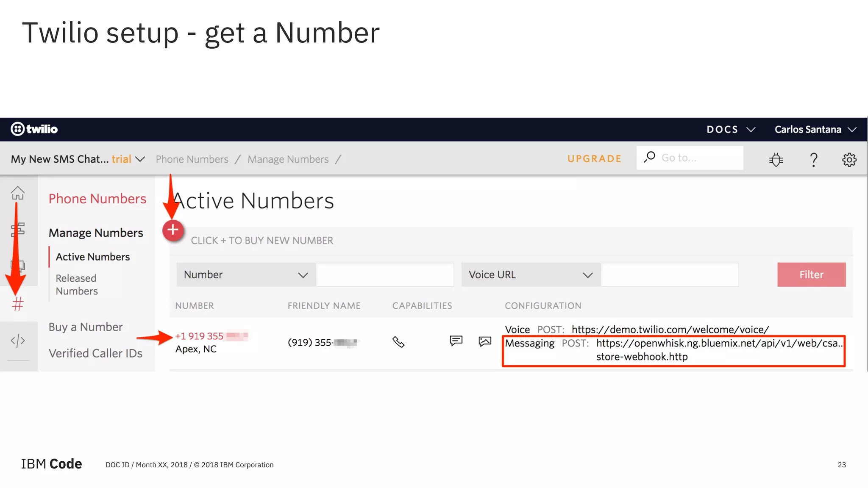The width and height of the screenshot is (868, 488).
Task: Click the NUMBER column header
Action: pos(195,305)
